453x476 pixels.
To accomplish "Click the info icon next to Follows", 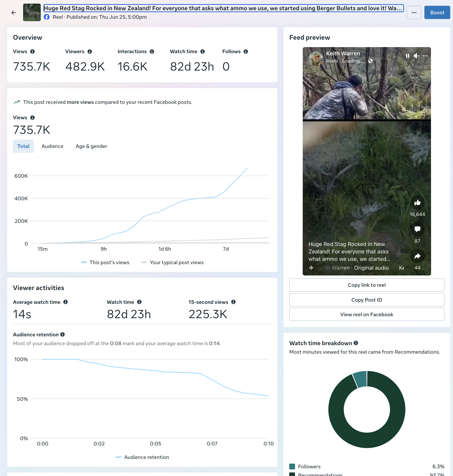I will click(x=246, y=52).
